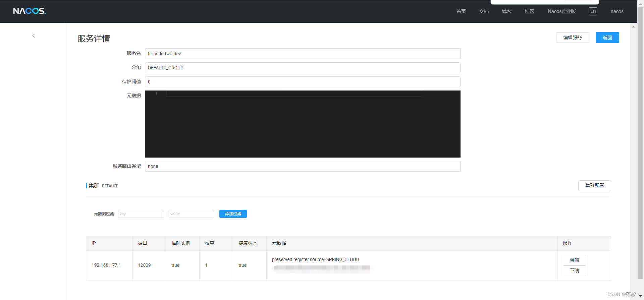Open the 文档 nav item
Screen dimensions: 644x300
click(x=484, y=11)
